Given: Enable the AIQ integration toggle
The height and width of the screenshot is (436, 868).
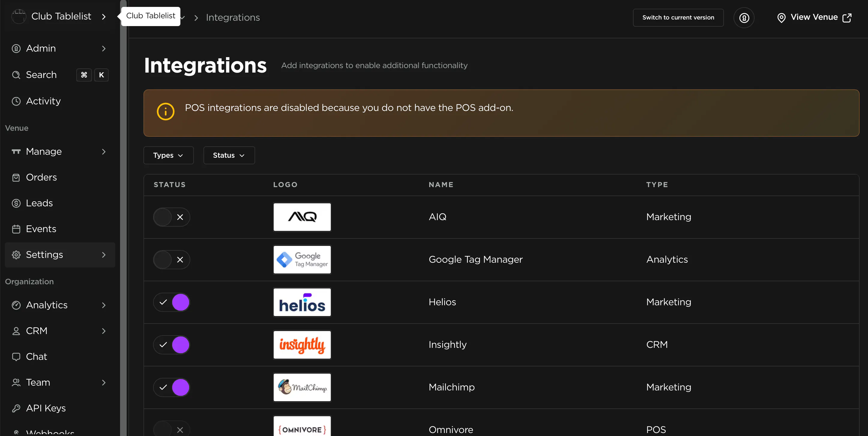Looking at the screenshot, I should pyautogui.click(x=171, y=217).
